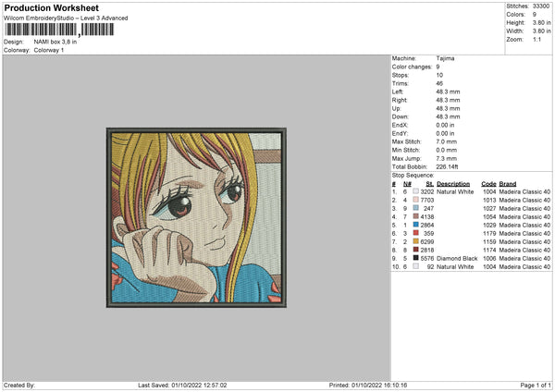Click thread code 1006

(489, 259)
